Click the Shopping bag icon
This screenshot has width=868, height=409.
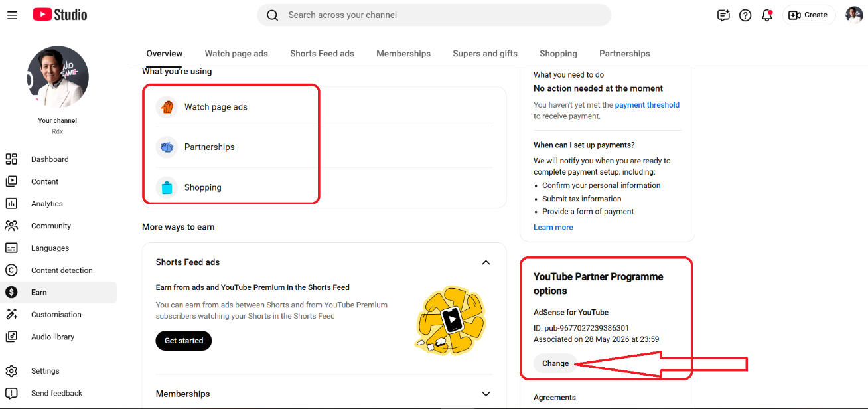167,187
